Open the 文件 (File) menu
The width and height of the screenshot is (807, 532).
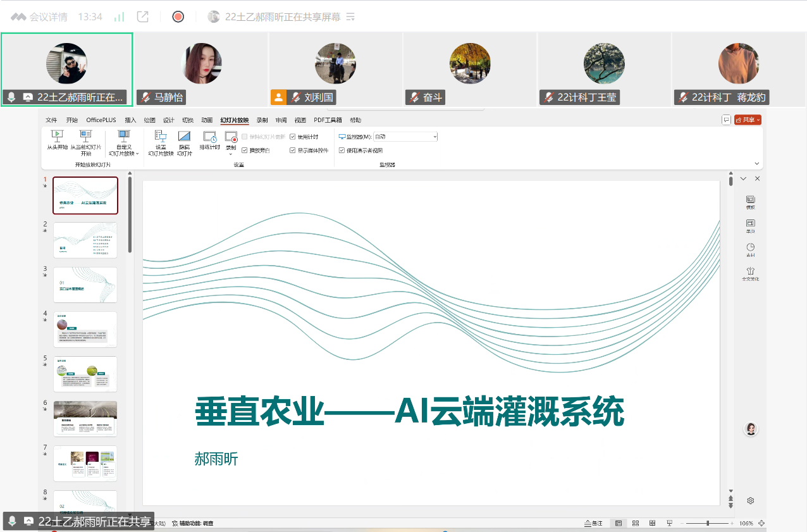[51, 120]
